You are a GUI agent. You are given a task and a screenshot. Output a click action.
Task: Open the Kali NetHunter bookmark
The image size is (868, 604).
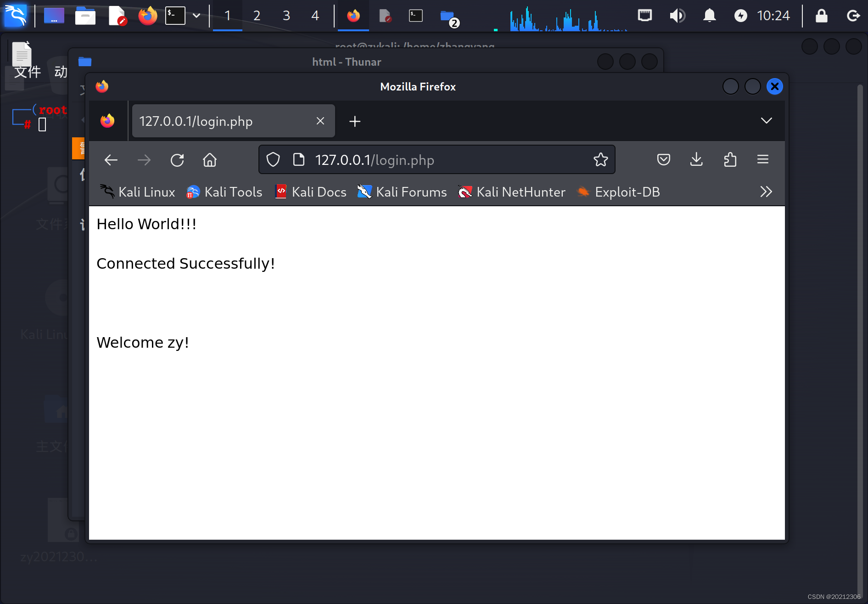point(511,192)
